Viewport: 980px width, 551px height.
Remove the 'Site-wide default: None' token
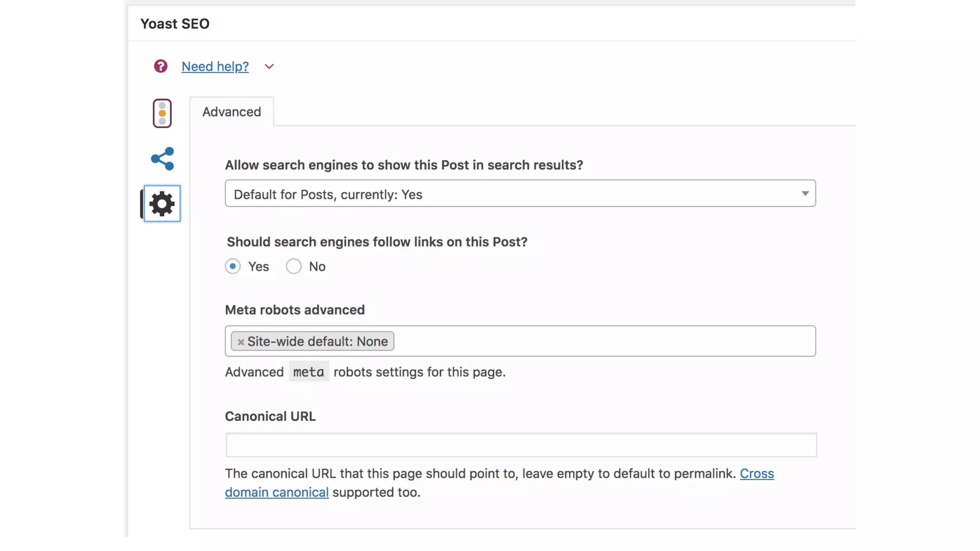[241, 342]
